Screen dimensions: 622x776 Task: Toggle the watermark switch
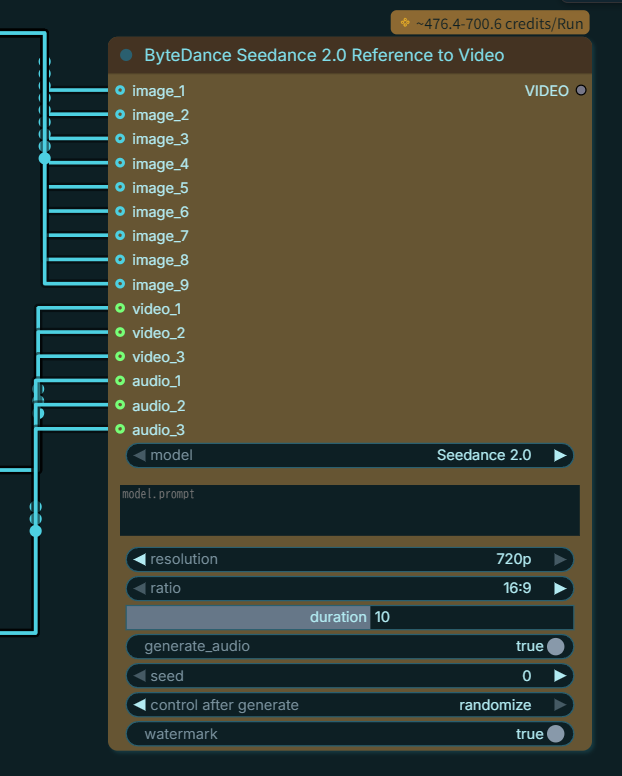(x=556, y=734)
